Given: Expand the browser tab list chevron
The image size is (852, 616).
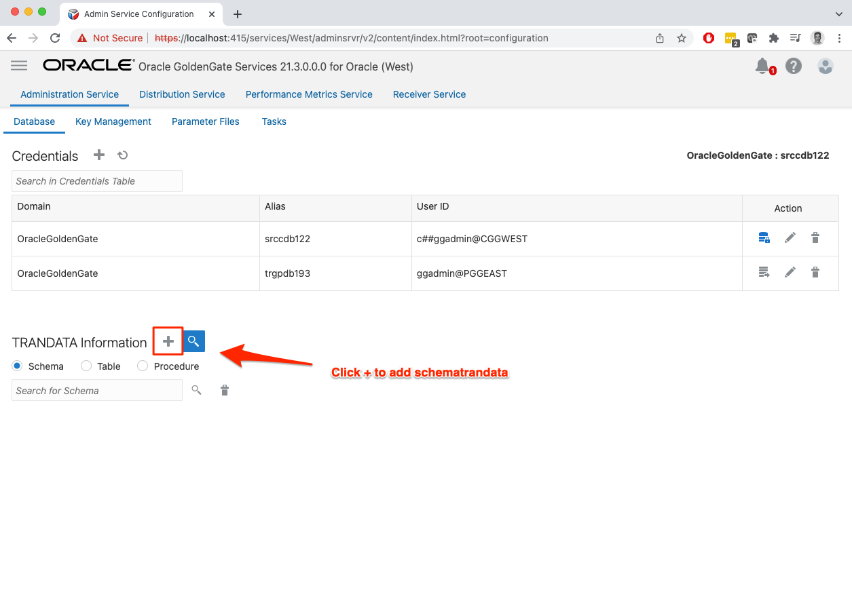Looking at the screenshot, I should click(x=838, y=14).
